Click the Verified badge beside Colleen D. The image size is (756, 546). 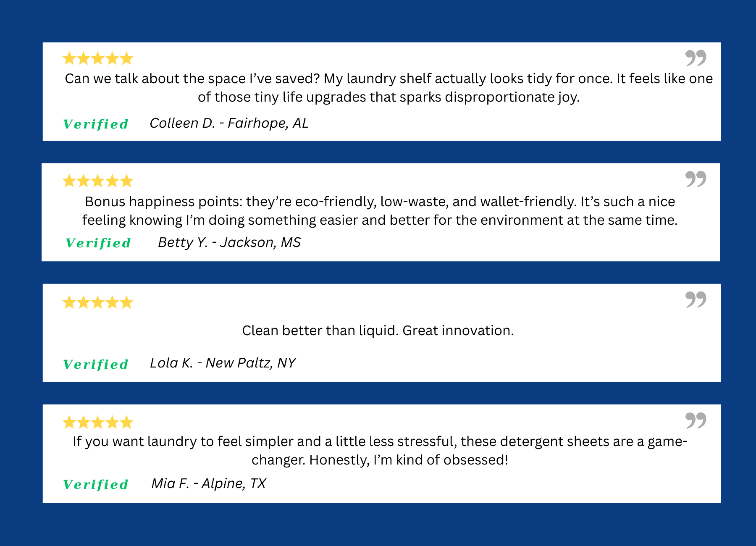tap(96, 124)
